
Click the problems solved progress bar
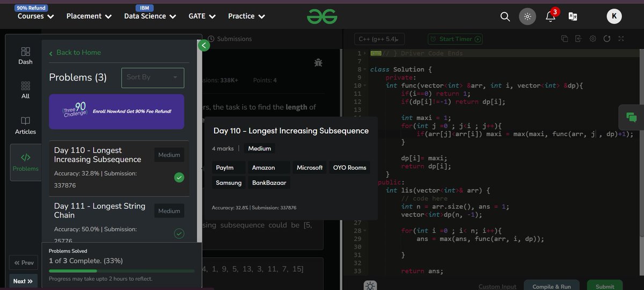(x=121, y=271)
